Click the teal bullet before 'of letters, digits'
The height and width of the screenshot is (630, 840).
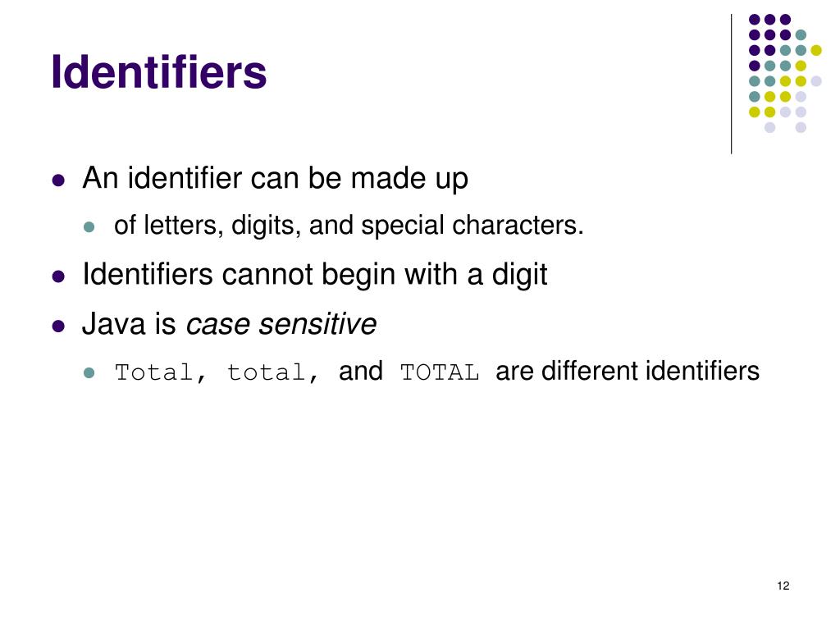[89, 226]
